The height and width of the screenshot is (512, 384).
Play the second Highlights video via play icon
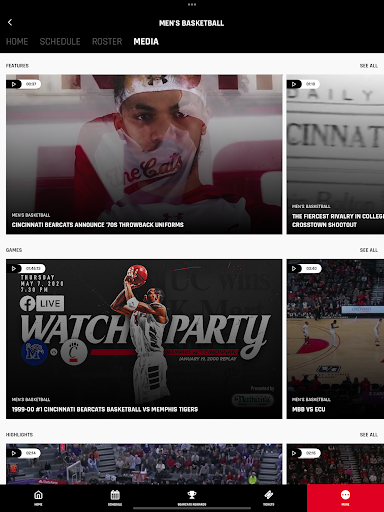point(294,453)
